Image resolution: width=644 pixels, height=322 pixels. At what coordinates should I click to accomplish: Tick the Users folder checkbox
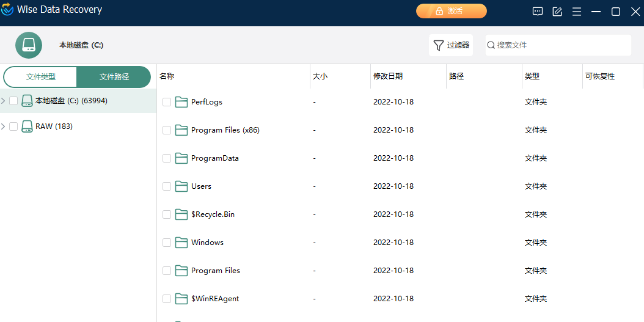coord(167,186)
